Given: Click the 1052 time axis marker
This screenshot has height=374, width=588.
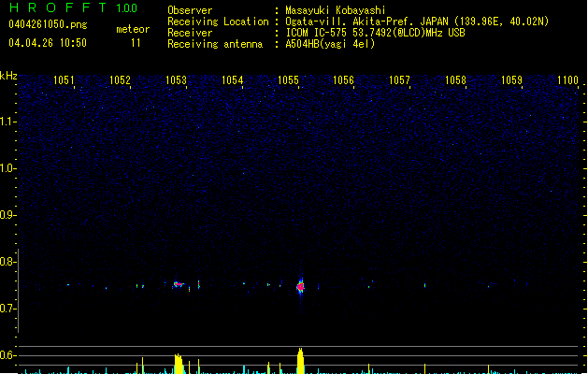Looking at the screenshot, I should (120, 80).
